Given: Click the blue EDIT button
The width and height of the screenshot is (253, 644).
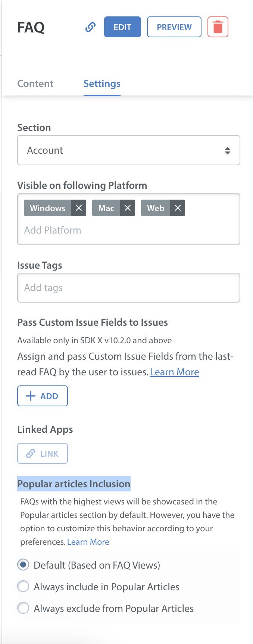Looking at the screenshot, I should pos(122,27).
